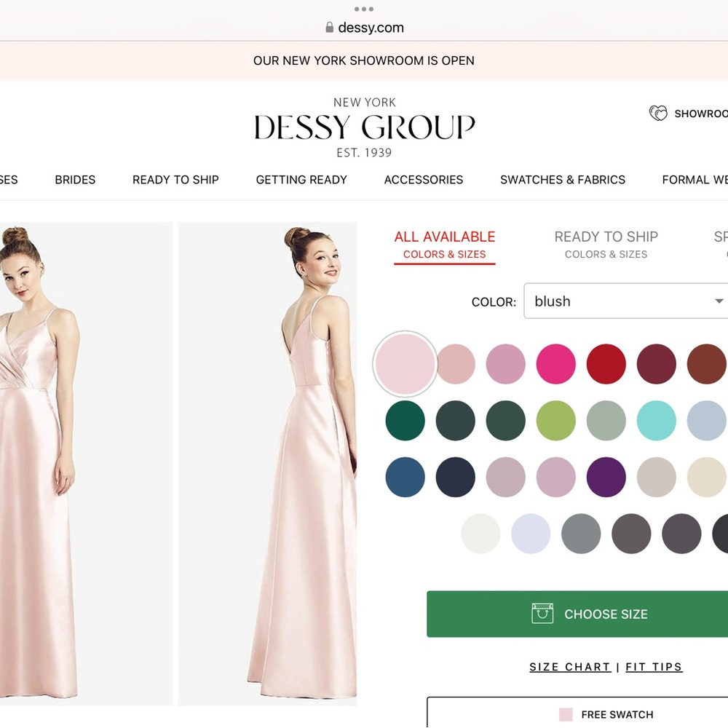Open the ACCESSORIES navigation menu

(424, 180)
